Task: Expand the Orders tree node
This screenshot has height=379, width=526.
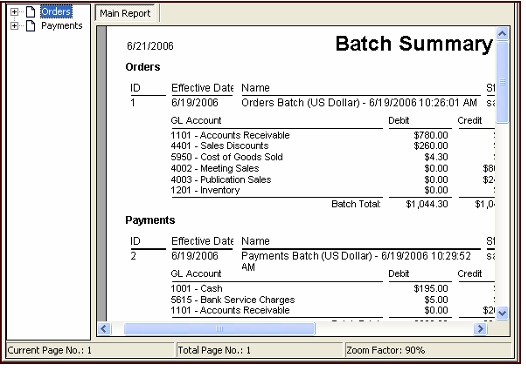Action: coord(14,12)
